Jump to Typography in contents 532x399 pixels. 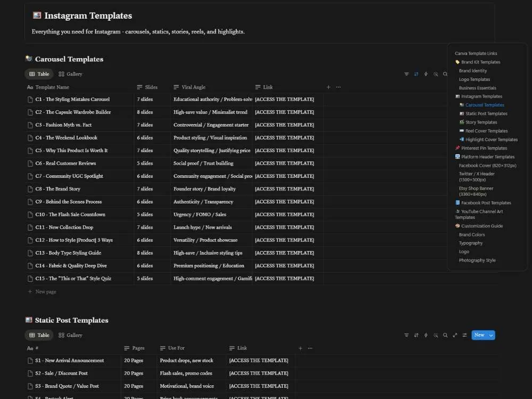click(x=471, y=243)
